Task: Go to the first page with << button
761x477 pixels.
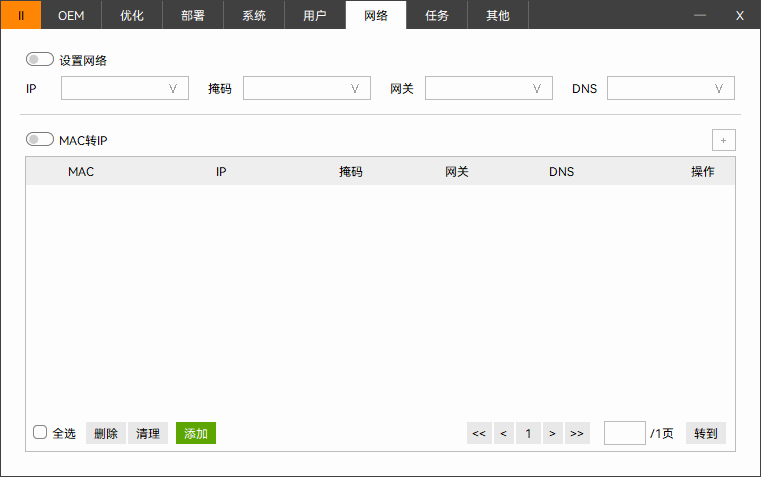Action: [479, 433]
